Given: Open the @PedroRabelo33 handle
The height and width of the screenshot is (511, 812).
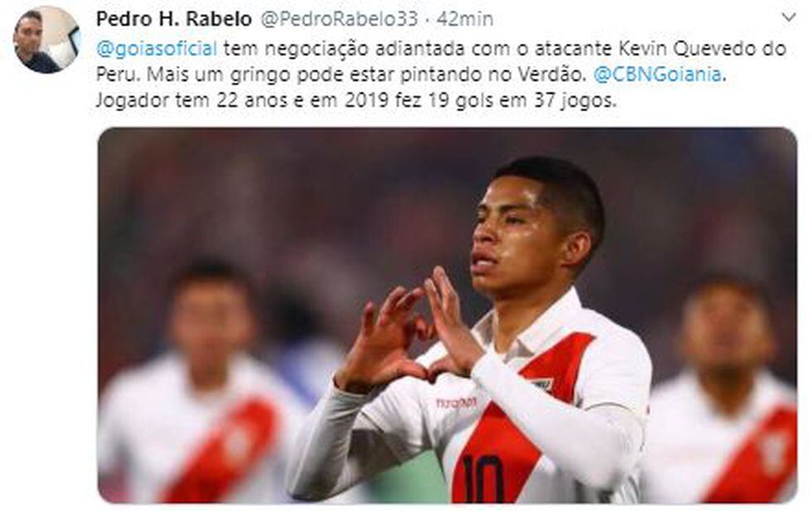Looking at the screenshot, I should click(339, 19).
